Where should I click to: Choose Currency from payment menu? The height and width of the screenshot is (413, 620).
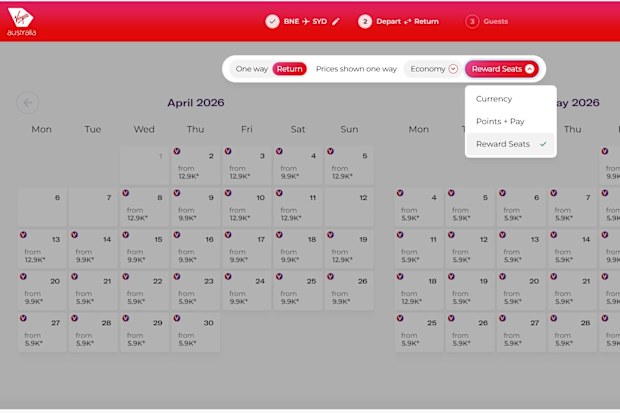click(510, 99)
